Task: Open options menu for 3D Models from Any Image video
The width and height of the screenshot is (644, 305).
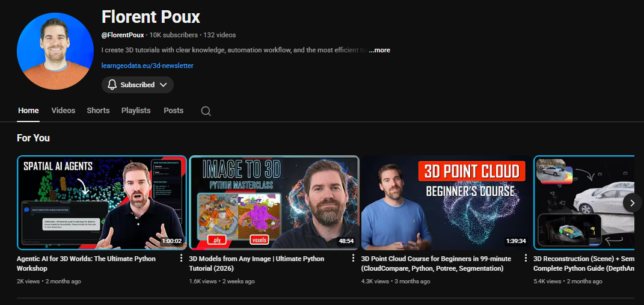Action: pos(353,258)
